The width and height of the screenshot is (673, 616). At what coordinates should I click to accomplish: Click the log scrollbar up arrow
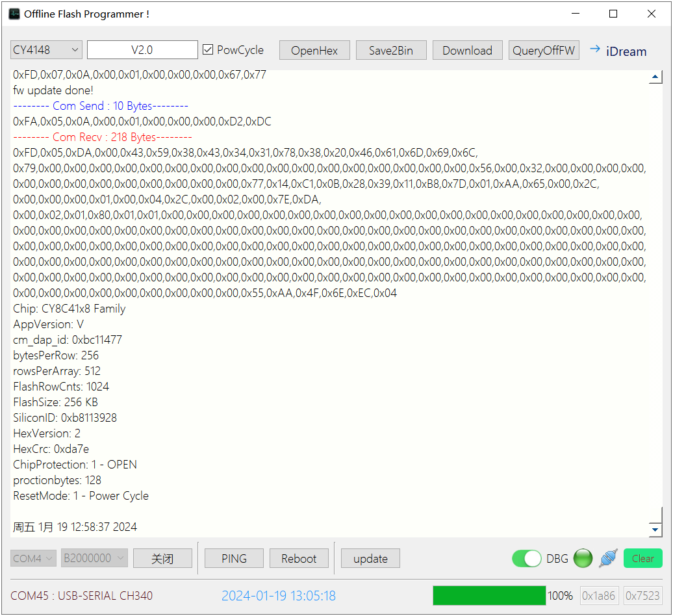pyautogui.click(x=655, y=78)
